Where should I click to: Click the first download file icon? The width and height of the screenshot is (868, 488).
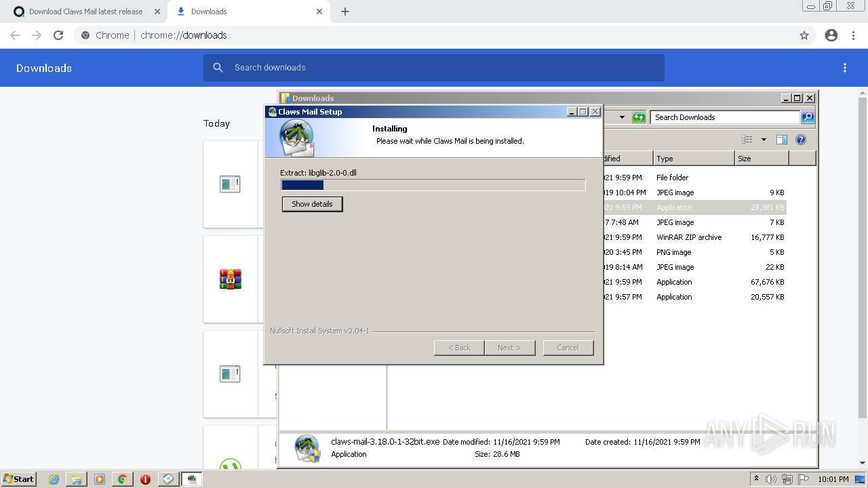pyautogui.click(x=230, y=184)
